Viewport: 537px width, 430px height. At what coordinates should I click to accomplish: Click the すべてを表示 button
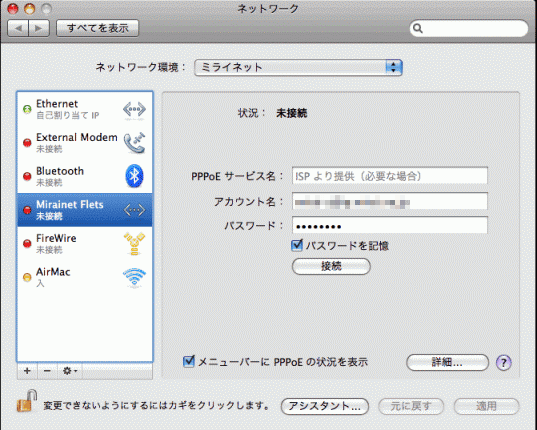98,28
